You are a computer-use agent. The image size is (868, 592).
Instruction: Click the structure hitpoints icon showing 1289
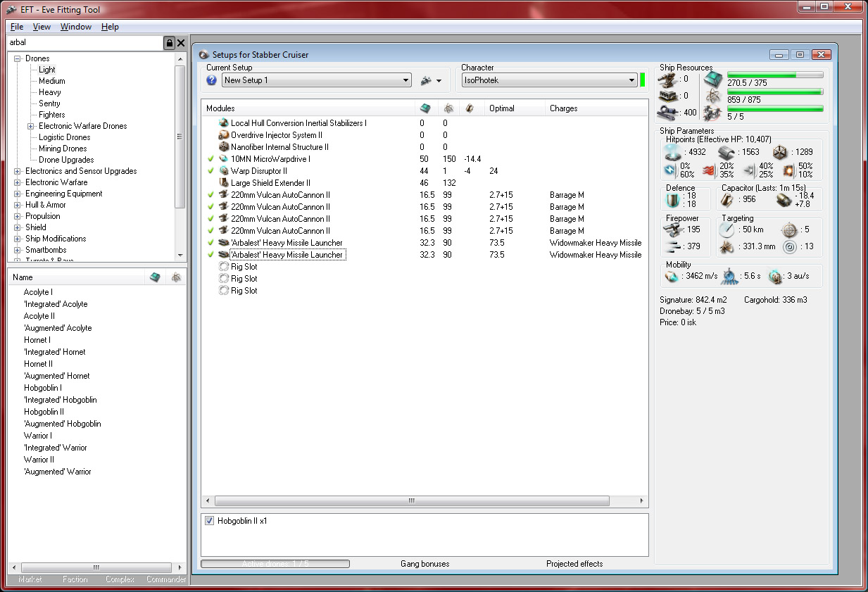tap(779, 152)
